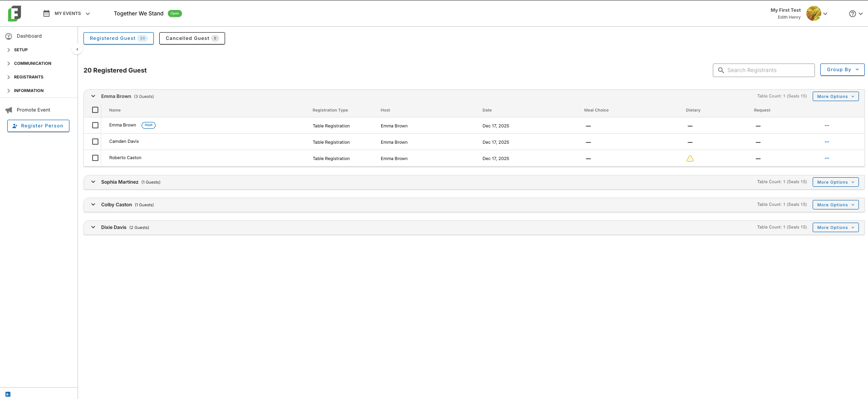
Task: Expand the REGISTRANTS sidebar section
Action: click(x=28, y=77)
